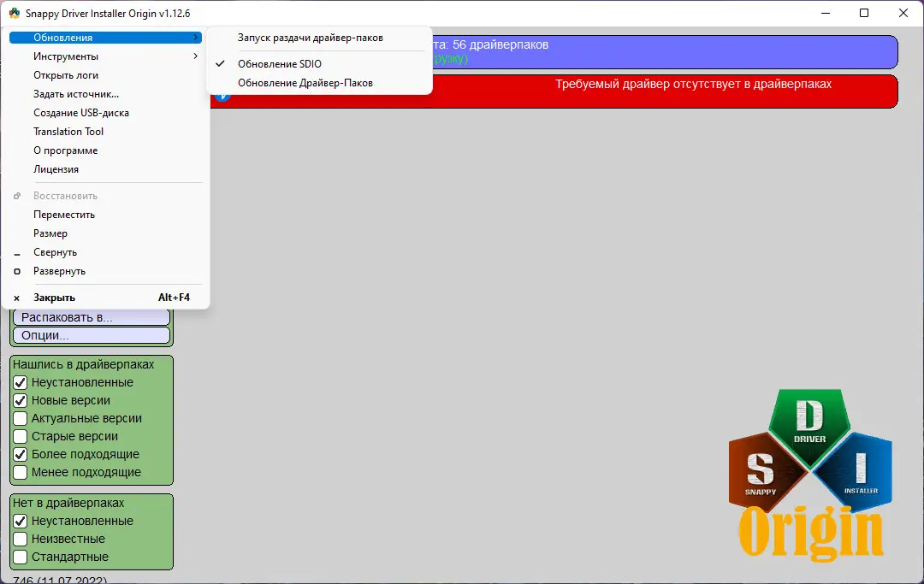Enable the Актуальные версии checkbox
The width and height of the screenshot is (924, 584).
pos(20,418)
